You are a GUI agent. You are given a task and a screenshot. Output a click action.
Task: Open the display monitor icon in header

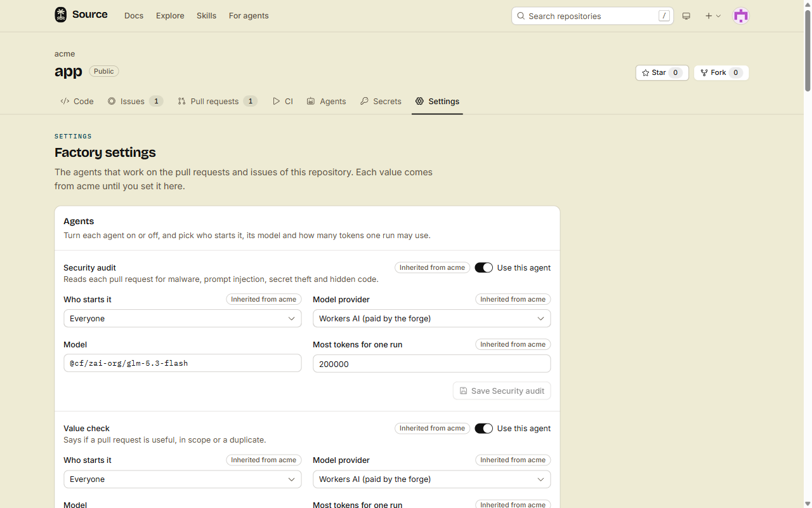pos(686,16)
